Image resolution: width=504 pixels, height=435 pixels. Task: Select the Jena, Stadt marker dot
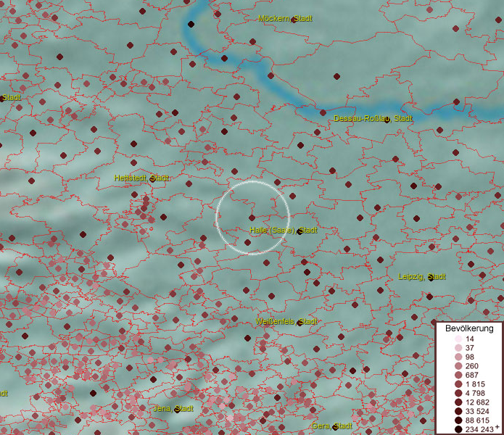(176, 410)
